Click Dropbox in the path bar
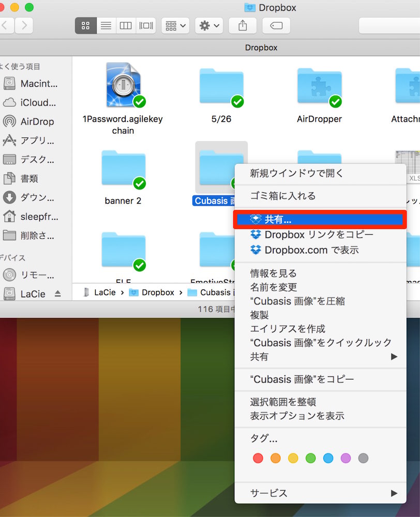This screenshot has height=517, width=420. pos(152,293)
